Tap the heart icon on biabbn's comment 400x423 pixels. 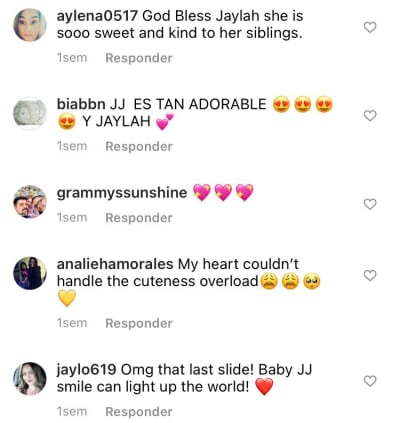tap(370, 116)
